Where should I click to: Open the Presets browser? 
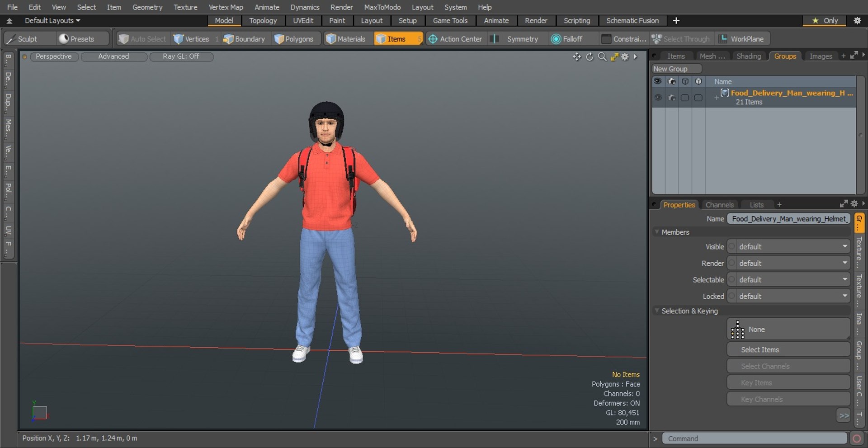pyautogui.click(x=82, y=39)
